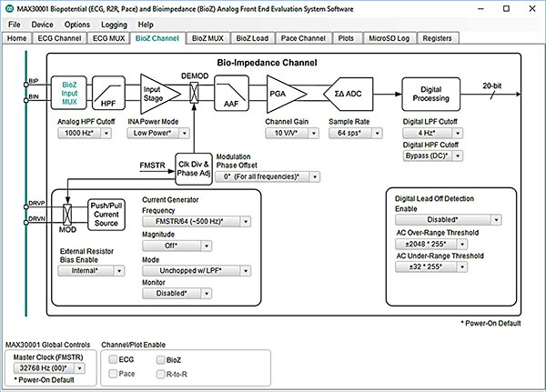Enable the ECG channel checkbox
The width and height of the screenshot is (546, 392).
[115, 359]
